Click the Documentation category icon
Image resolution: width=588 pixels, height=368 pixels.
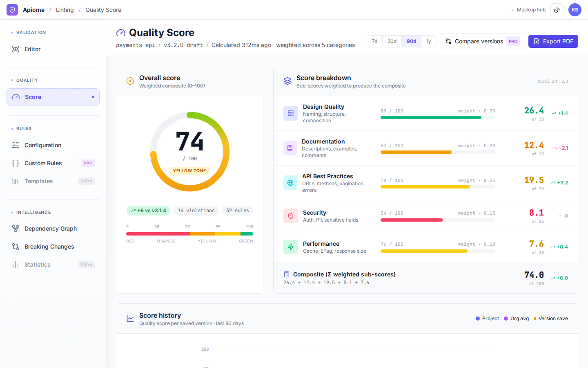click(290, 148)
